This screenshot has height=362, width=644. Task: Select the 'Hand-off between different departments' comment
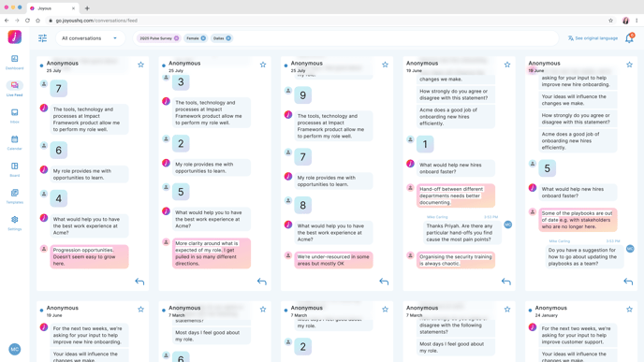click(x=456, y=195)
